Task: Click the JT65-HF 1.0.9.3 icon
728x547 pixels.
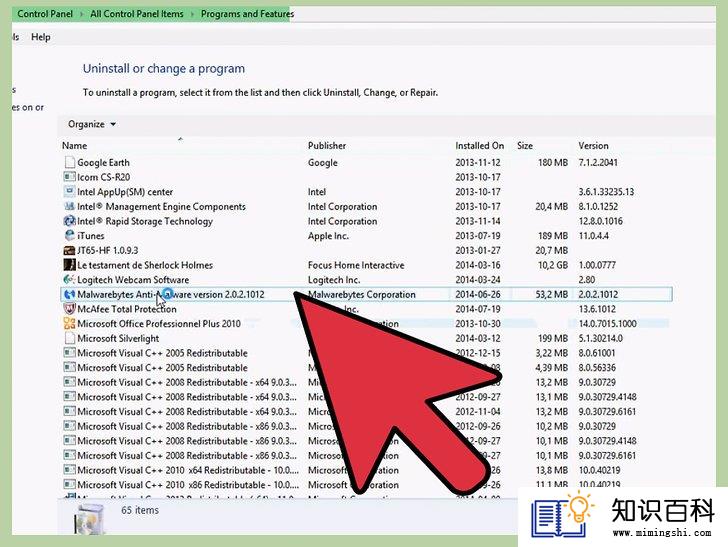Action: [70, 250]
